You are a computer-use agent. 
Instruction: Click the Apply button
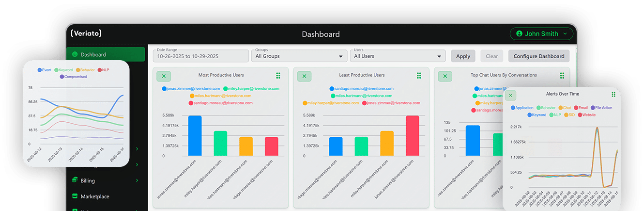pyautogui.click(x=463, y=56)
